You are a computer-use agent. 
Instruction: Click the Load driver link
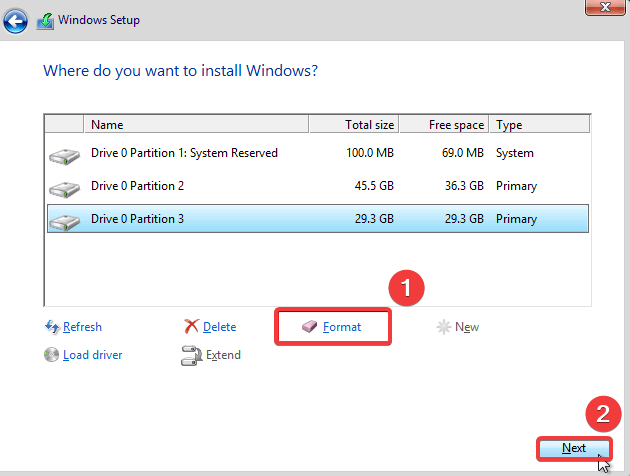click(92, 354)
